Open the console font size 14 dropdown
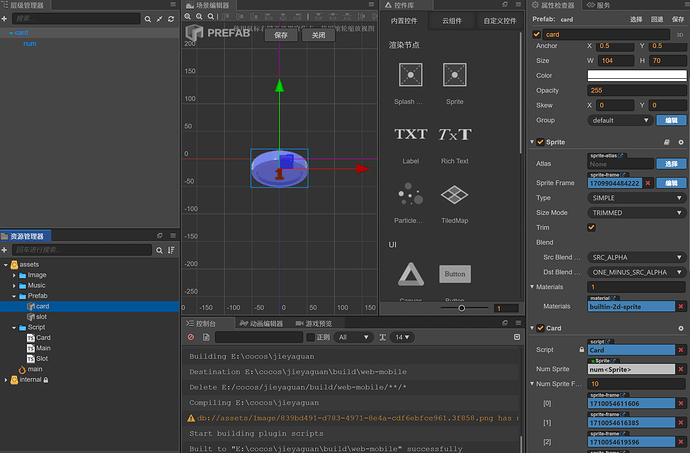 [x=403, y=337]
